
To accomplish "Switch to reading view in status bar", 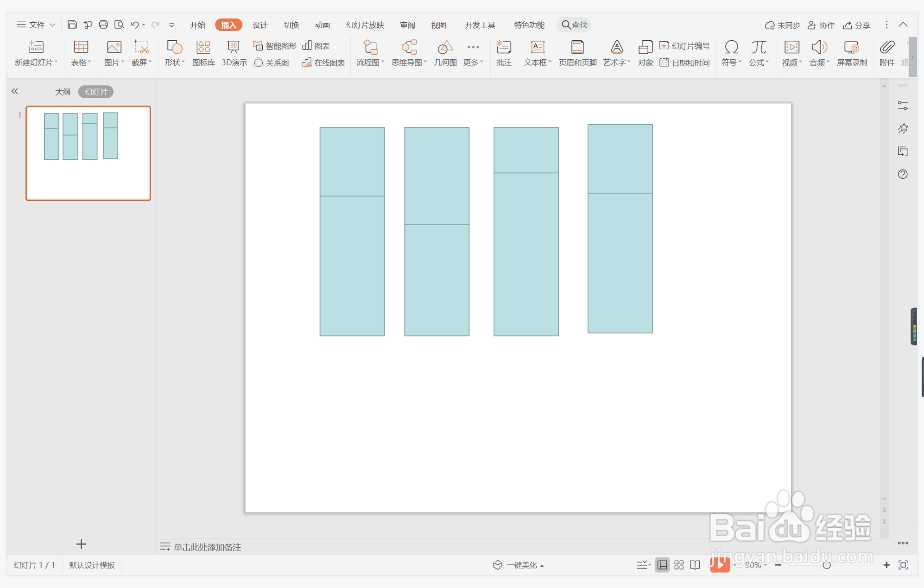I will pos(695,565).
